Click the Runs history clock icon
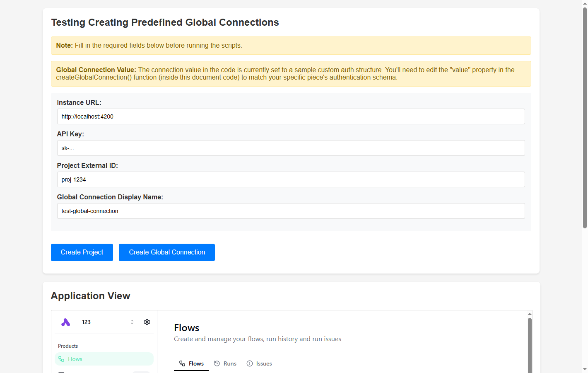 click(217, 363)
